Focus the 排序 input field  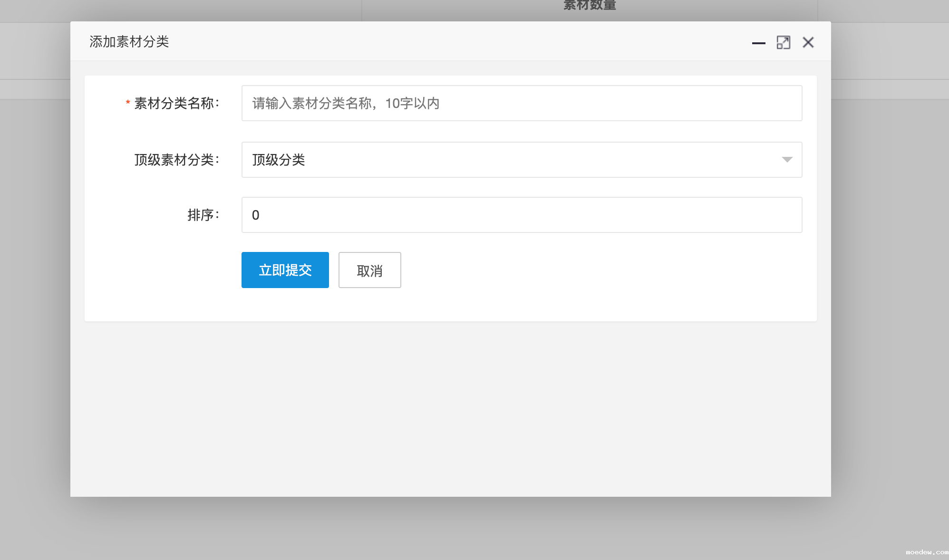pos(522,215)
